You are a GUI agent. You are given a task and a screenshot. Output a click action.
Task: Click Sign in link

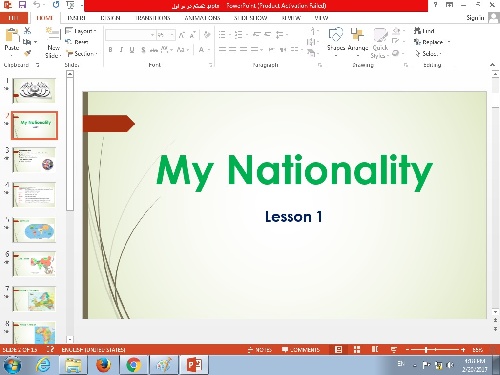pos(475,18)
